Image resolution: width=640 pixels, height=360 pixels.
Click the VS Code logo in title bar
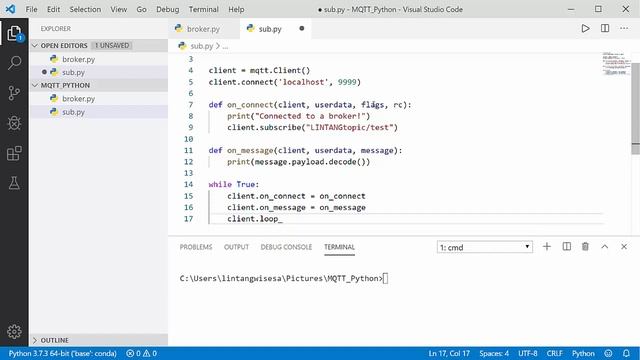pos(10,9)
